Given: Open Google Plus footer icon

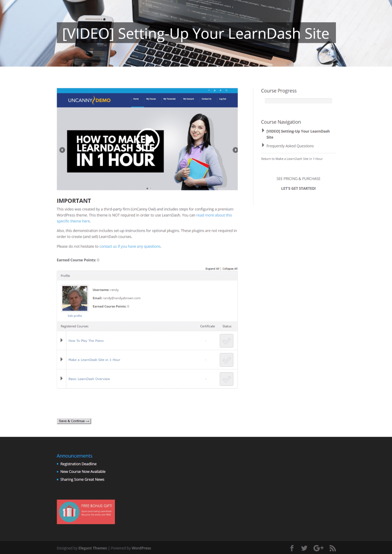Looking at the screenshot, I should coord(318,548).
